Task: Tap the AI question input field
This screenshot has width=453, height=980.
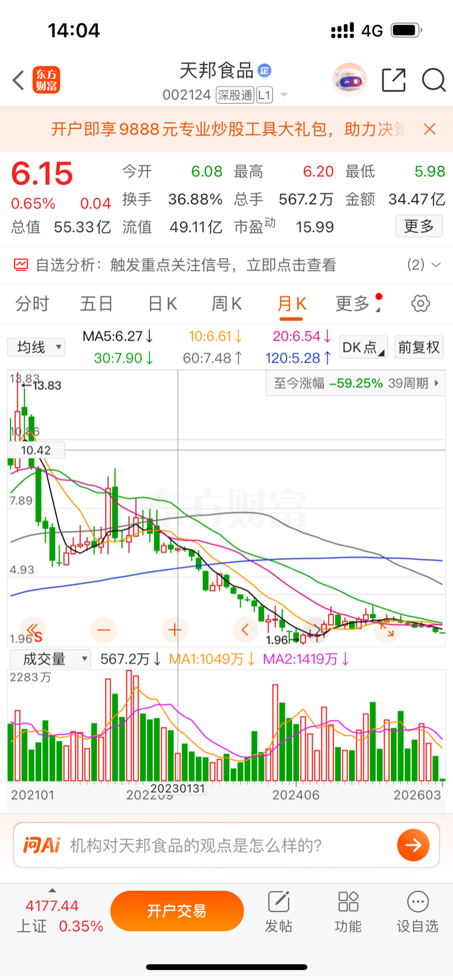Action: [226, 845]
